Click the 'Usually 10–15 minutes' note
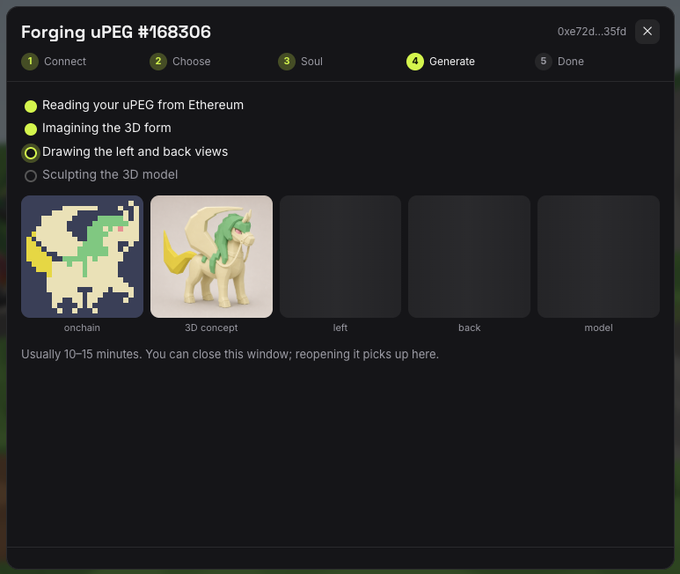This screenshot has height=574, width=680. [230, 354]
